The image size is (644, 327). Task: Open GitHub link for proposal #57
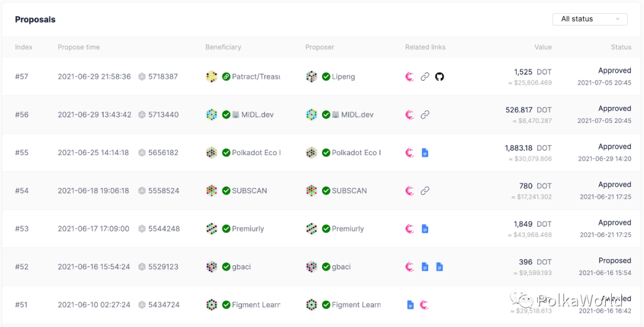[439, 76]
